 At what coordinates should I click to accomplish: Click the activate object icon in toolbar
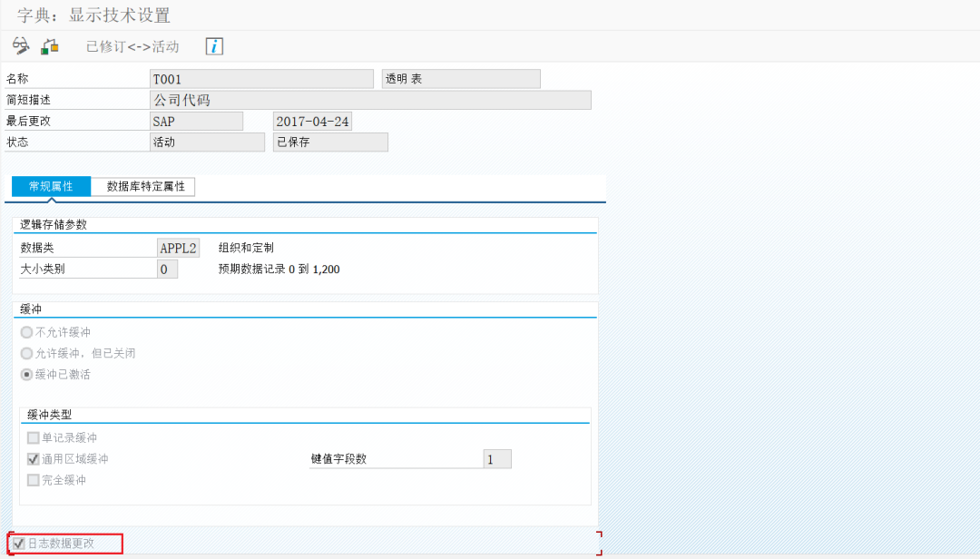tap(49, 46)
